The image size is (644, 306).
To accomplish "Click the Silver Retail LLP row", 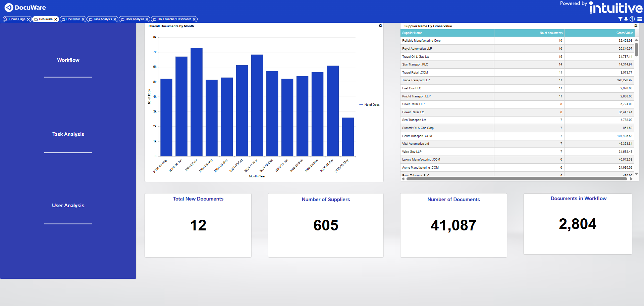I will click(x=517, y=104).
